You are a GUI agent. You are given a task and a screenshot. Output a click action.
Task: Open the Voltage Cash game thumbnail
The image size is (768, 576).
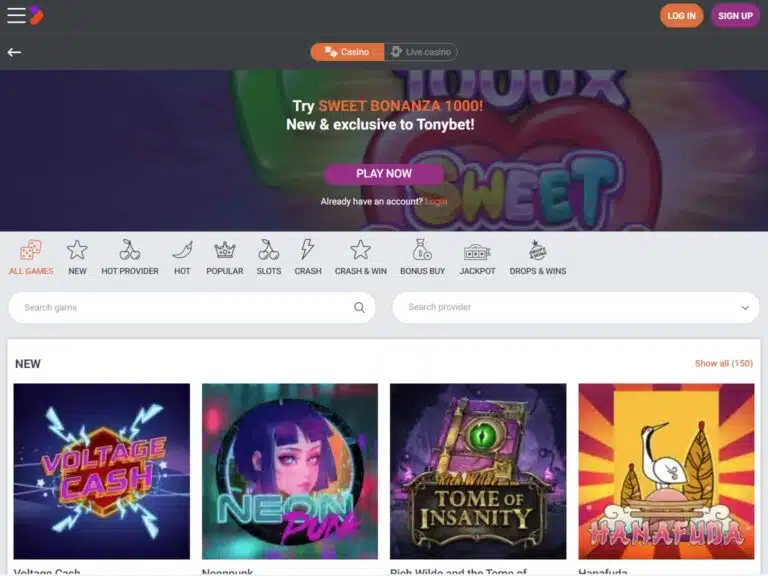pos(102,471)
